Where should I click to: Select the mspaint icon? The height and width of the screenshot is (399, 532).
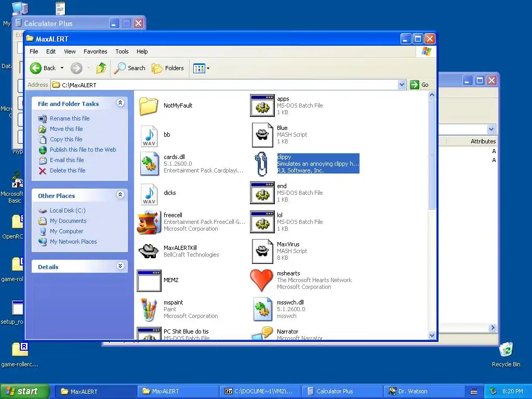[x=149, y=309]
